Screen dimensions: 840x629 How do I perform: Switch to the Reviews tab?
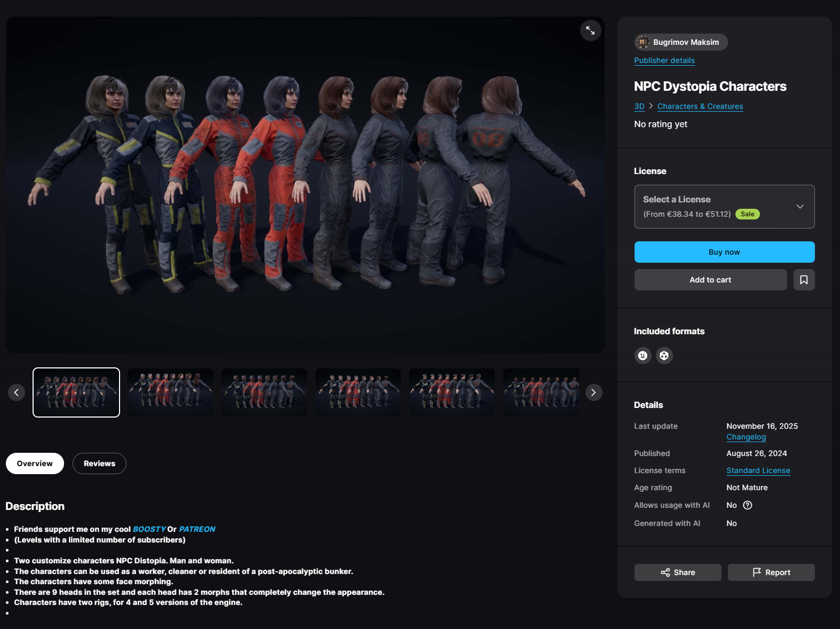tap(99, 463)
